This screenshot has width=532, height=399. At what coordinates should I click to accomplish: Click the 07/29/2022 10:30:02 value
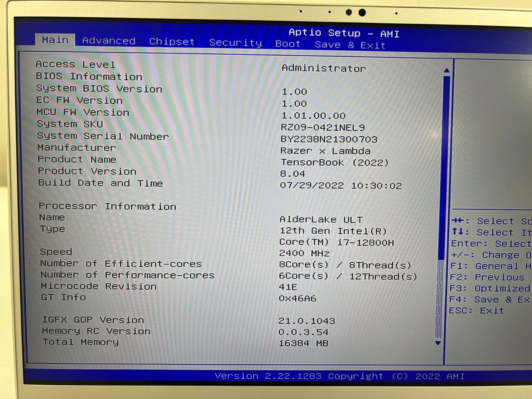pos(341,186)
